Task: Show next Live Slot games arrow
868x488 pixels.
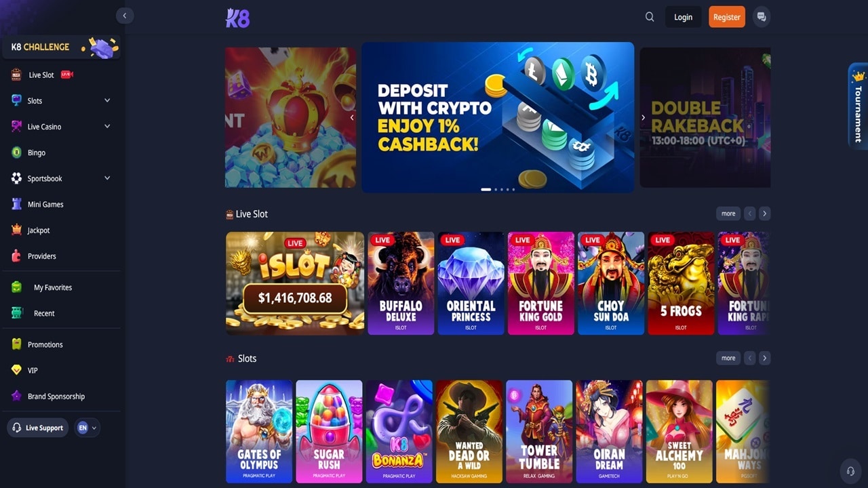Action: (x=764, y=213)
